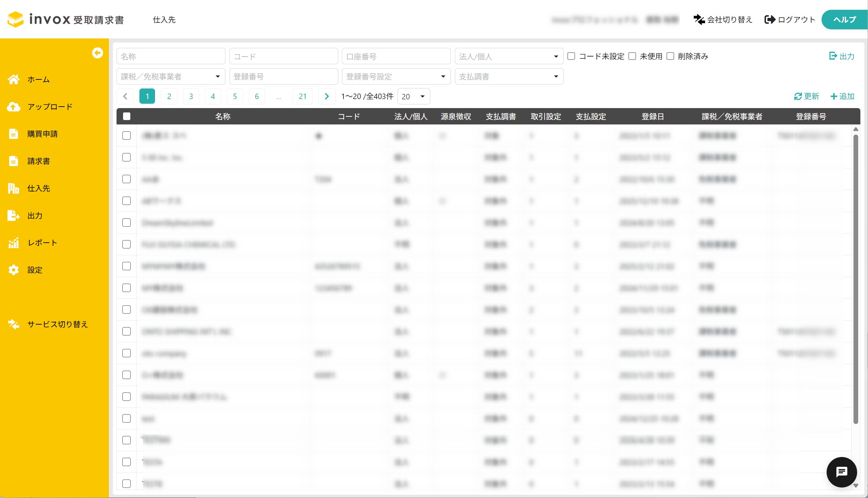This screenshot has height=498, width=868.
Task: Click the ヘルプ button
Action: point(844,20)
